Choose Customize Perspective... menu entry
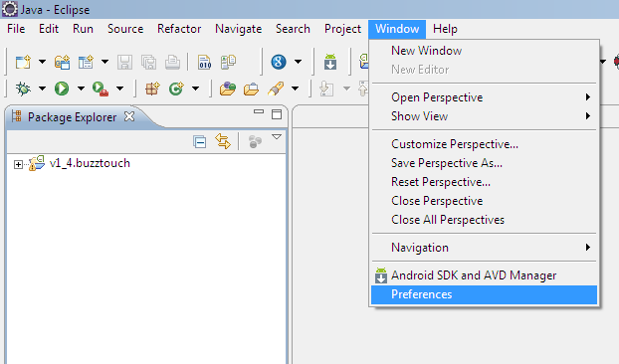The width and height of the screenshot is (619, 364). coord(484,144)
